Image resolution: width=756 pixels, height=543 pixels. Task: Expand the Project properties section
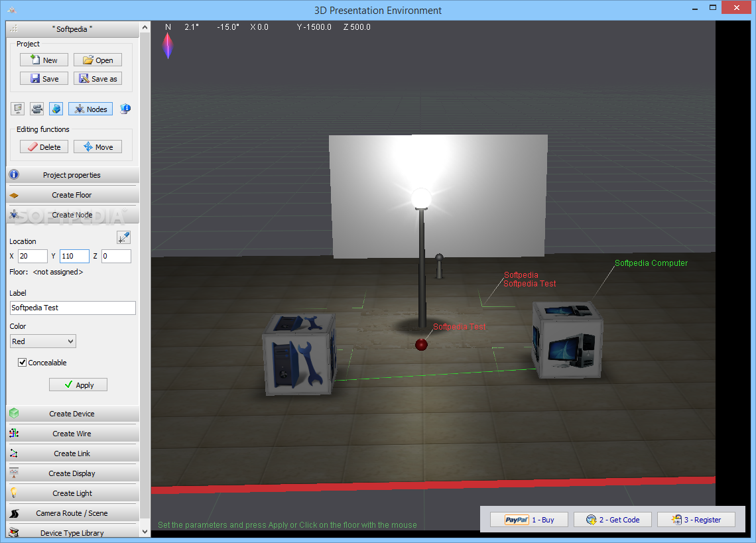tap(72, 175)
